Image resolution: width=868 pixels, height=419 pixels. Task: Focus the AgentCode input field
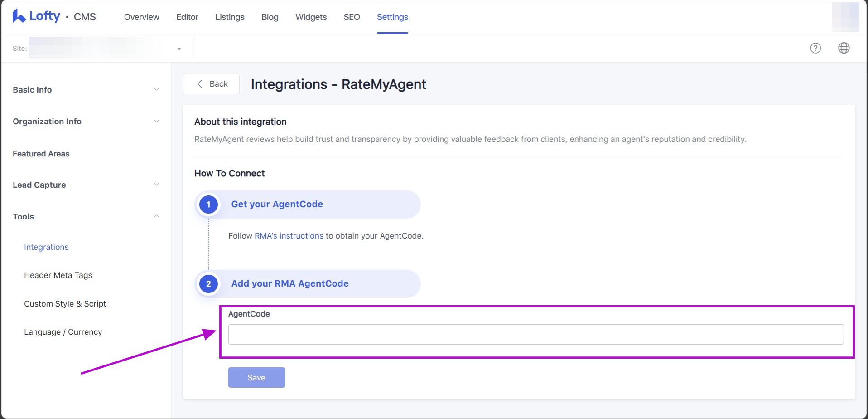point(535,334)
